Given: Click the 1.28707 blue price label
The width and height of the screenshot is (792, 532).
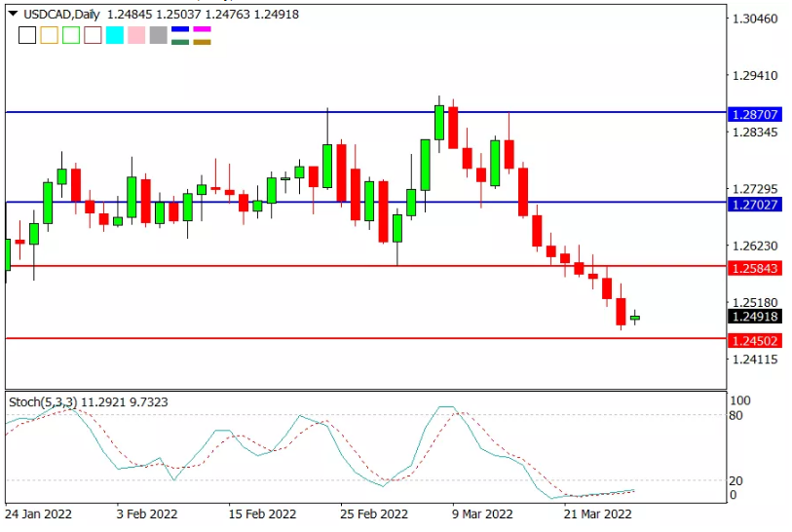Looking at the screenshot, I should tap(755, 115).
